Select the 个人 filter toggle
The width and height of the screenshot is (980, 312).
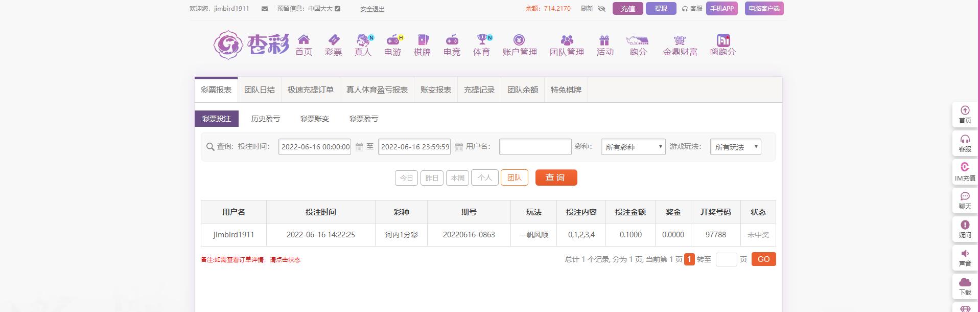pos(484,177)
